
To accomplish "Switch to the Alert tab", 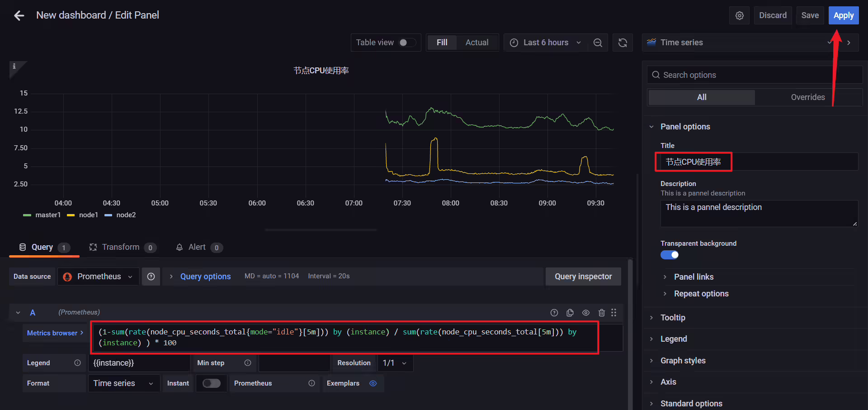I will (x=199, y=247).
